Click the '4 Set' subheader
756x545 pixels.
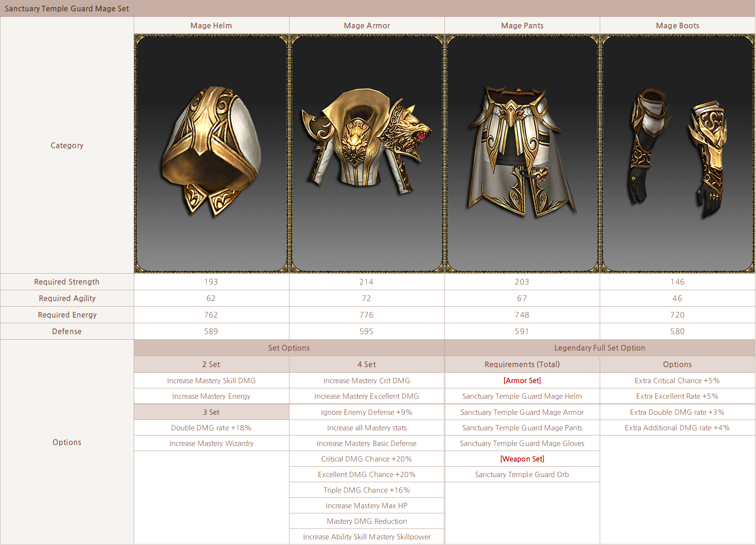point(366,364)
